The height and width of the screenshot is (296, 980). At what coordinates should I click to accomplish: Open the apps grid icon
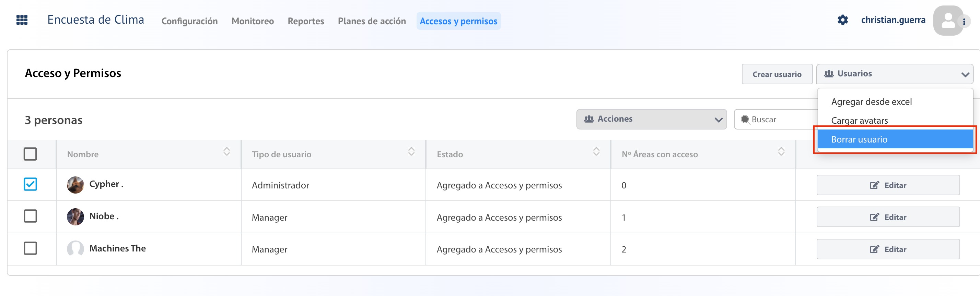pyautogui.click(x=22, y=20)
